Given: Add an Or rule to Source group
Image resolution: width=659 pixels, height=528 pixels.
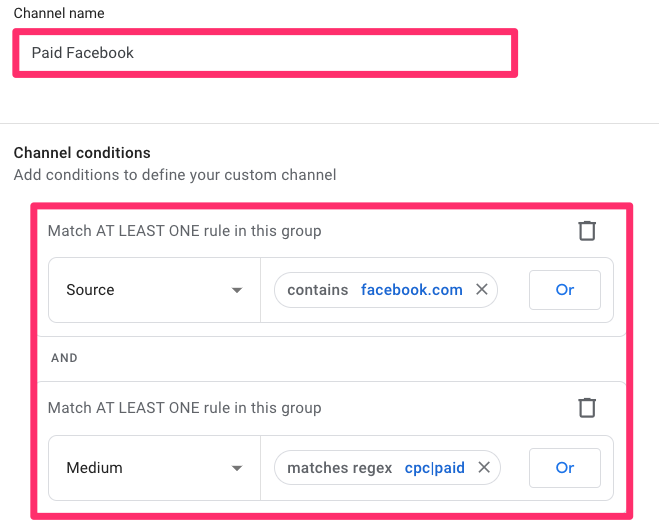Looking at the screenshot, I should 565,290.
